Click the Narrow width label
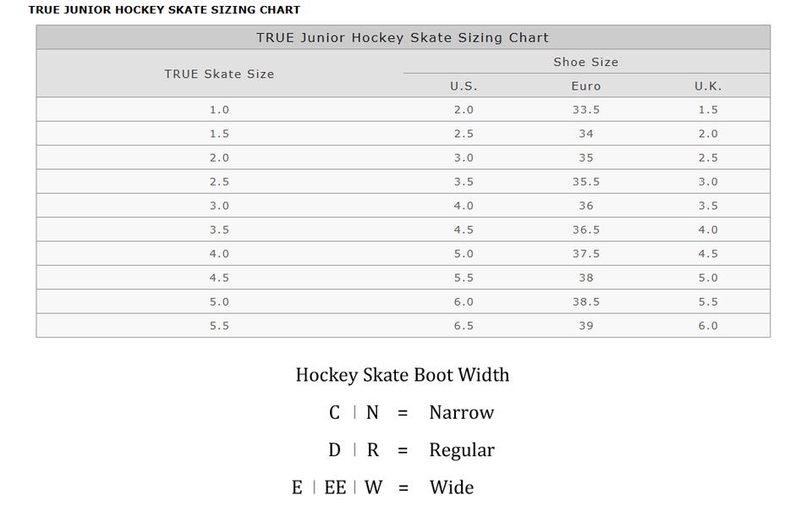The height and width of the screenshot is (523, 812). (461, 413)
